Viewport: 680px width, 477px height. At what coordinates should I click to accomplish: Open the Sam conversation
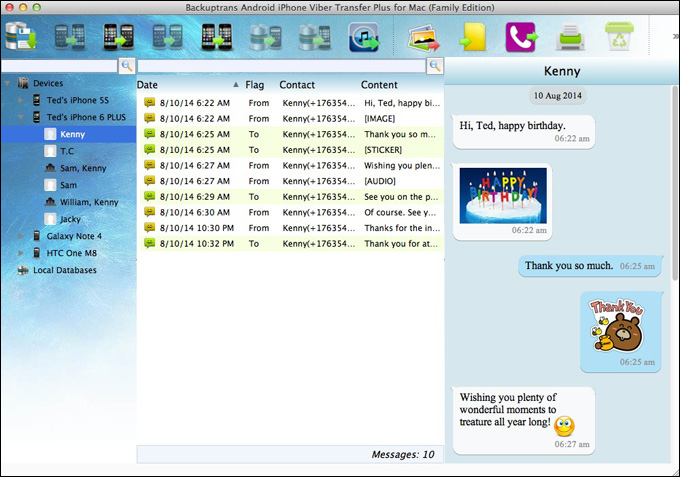pos(68,185)
